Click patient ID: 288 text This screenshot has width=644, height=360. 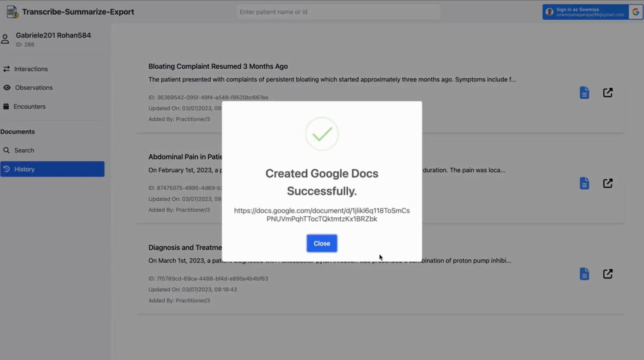pyautogui.click(x=25, y=45)
